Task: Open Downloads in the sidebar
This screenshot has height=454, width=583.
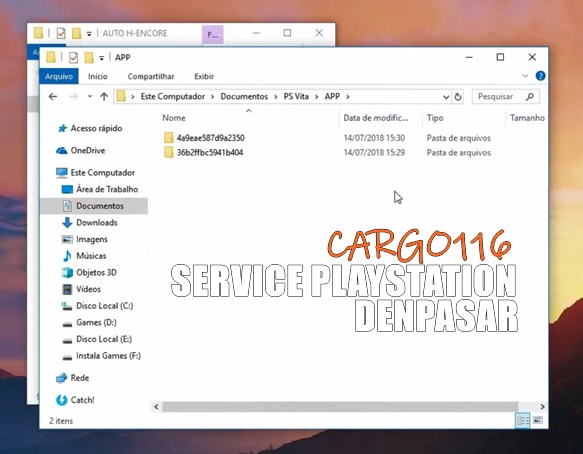Action: point(97,223)
